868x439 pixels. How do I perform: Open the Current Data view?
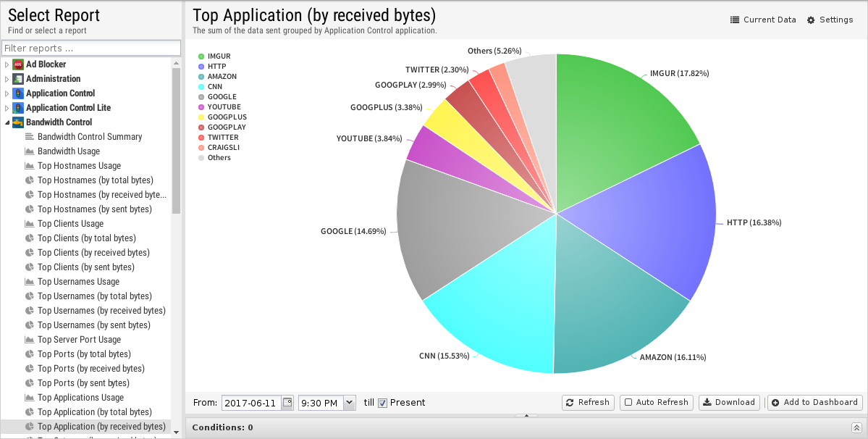(763, 20)
